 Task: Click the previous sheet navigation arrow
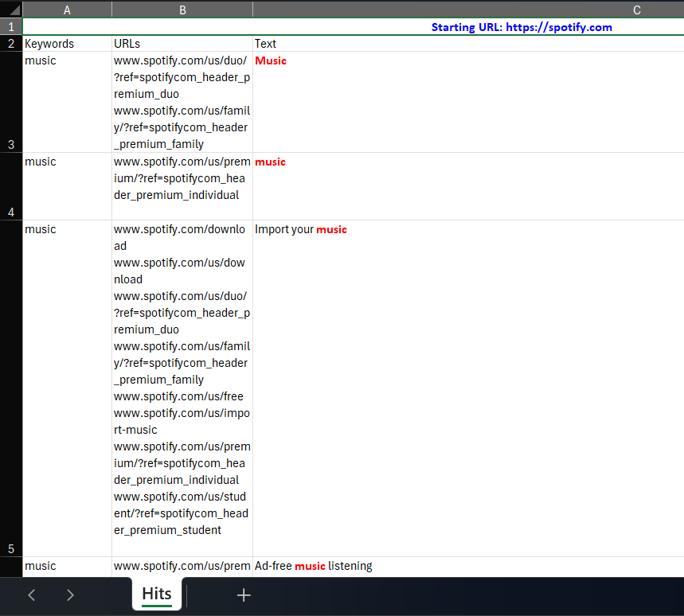tap(31, 595)
